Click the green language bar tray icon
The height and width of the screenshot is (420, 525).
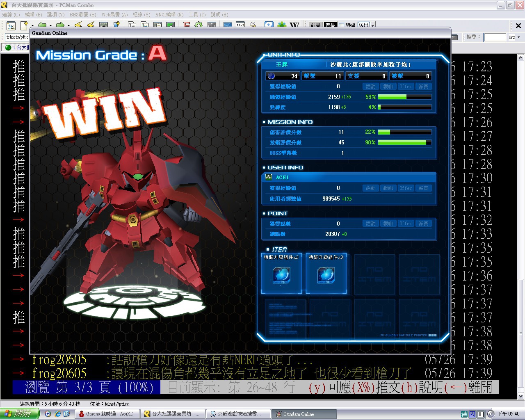coord(464,414)
